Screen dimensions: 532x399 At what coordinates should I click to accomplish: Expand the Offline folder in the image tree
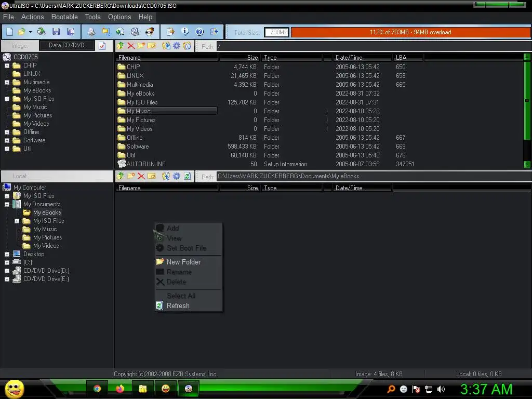pos(7,132)
